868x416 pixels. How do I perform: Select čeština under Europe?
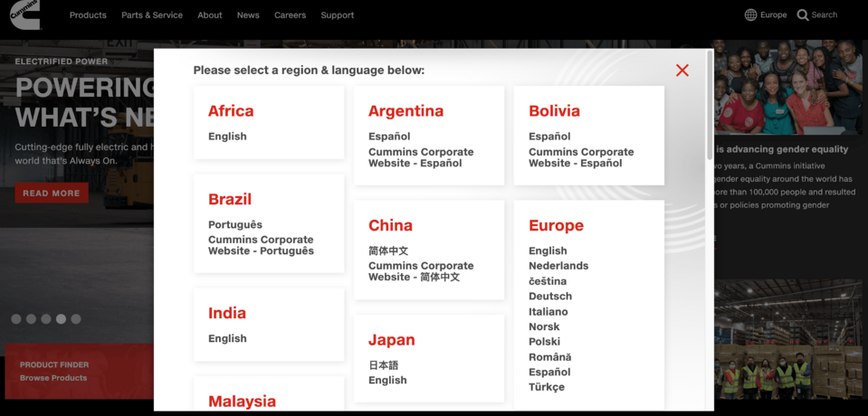click(548, 281)
